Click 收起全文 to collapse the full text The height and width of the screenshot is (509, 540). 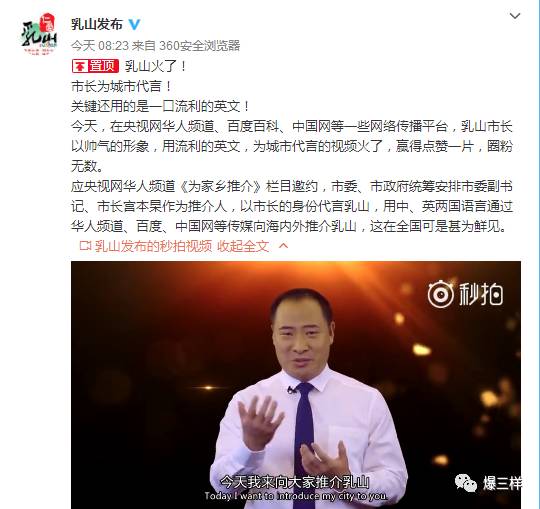point(243,246)
